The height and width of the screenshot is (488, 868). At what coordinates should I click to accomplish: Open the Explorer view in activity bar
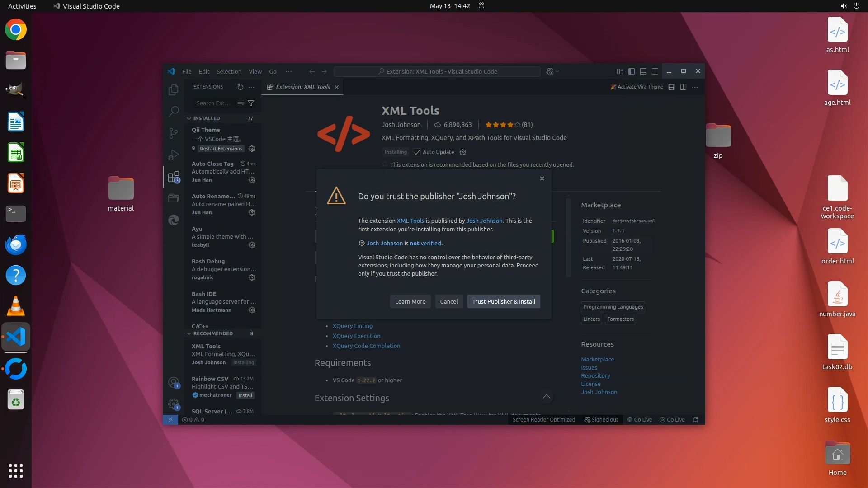[173, 90]
